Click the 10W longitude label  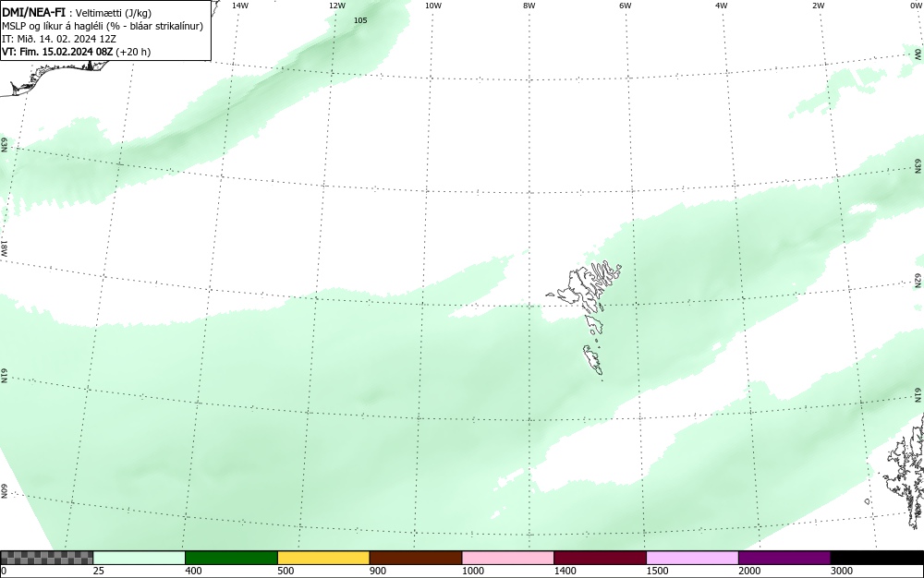(433, 6)
